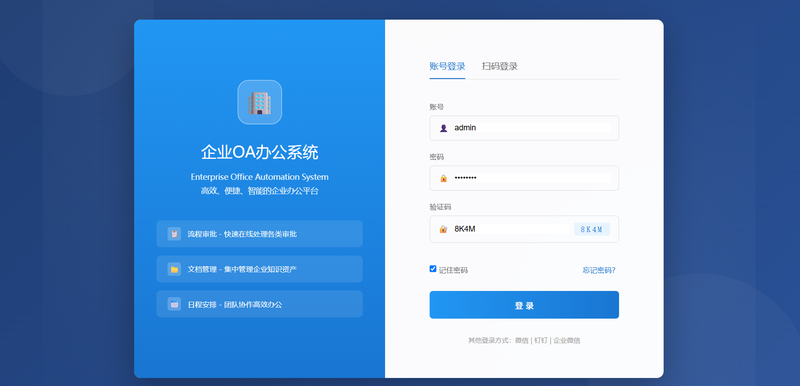Image resolution: width=800 pixels, height=386 pixels.
Task: Choose 微信 login option
Action: (x=521, y=340)
